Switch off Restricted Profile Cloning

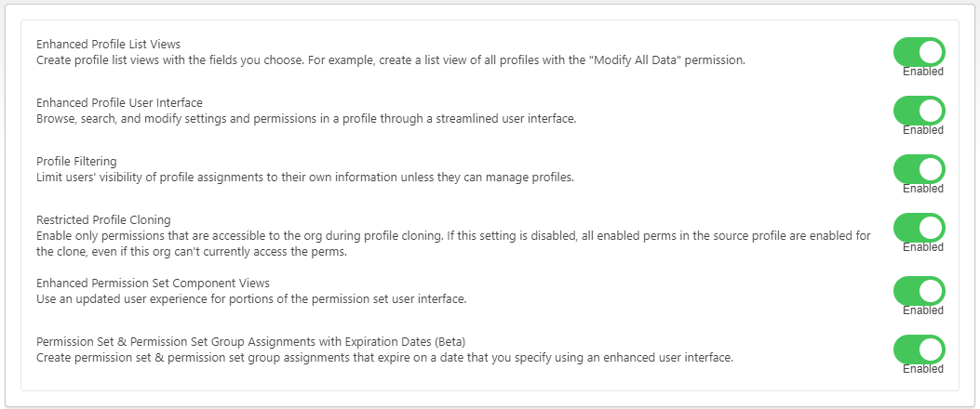(x=919, y=228)
